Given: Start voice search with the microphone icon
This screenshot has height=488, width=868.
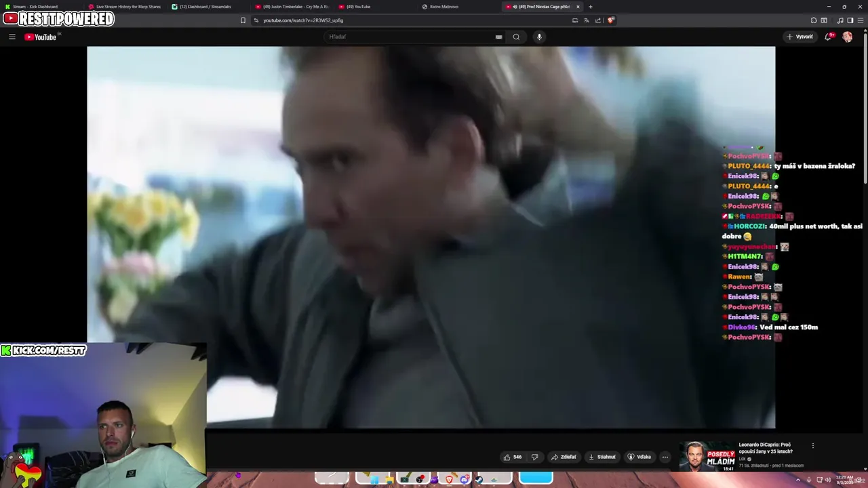Looking at the screenshot, I should tap(539, 37).
